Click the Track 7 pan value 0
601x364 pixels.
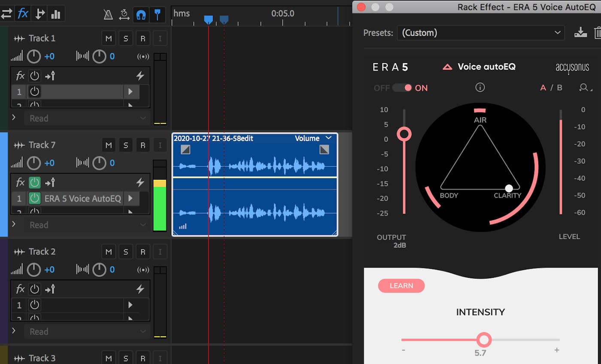(112, 163)
